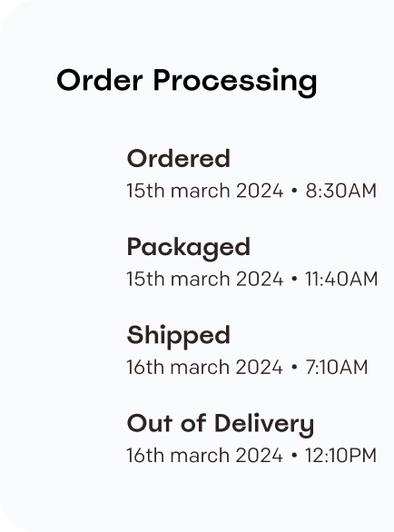Click the 16th march 2024 date under Out of Delivery
The width and height of the screenshot is (394, 532).
(x=204, y=456)
